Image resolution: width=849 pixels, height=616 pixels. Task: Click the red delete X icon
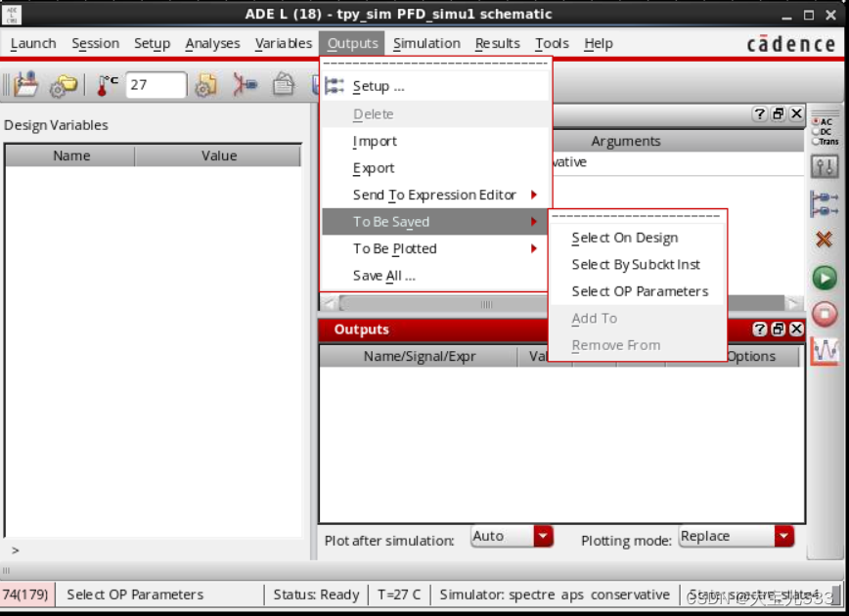tap(824, 240)
